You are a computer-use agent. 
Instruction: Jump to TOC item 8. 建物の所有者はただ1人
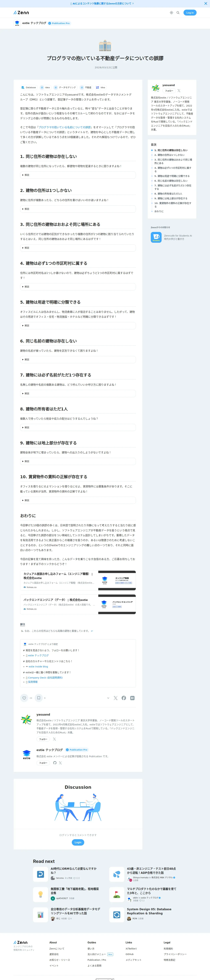click(168, 194)
